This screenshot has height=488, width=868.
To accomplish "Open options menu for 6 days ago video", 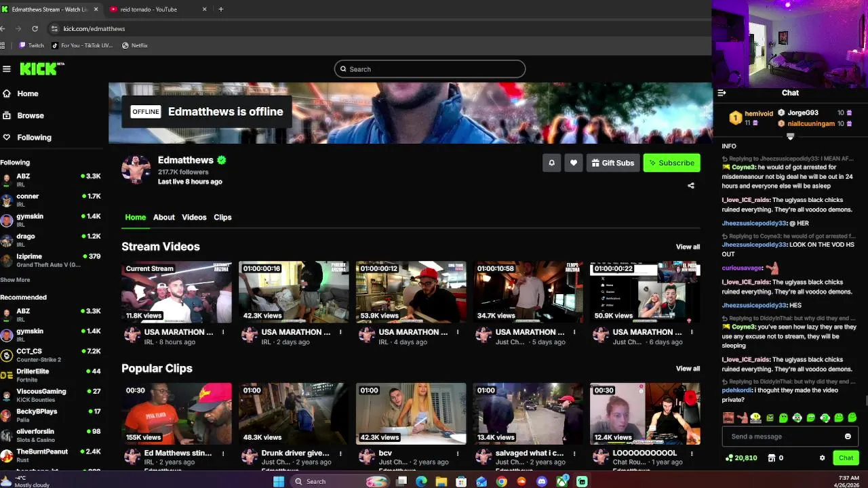I will coord(692,332).
